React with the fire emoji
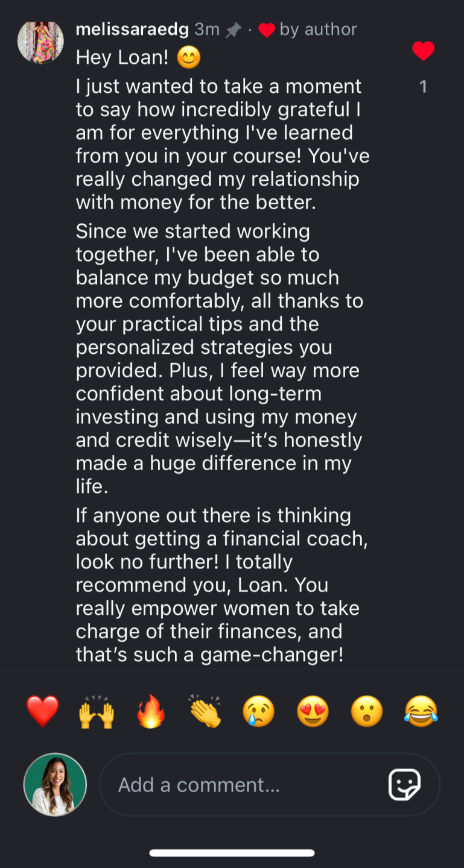 (x=150, y=711)
